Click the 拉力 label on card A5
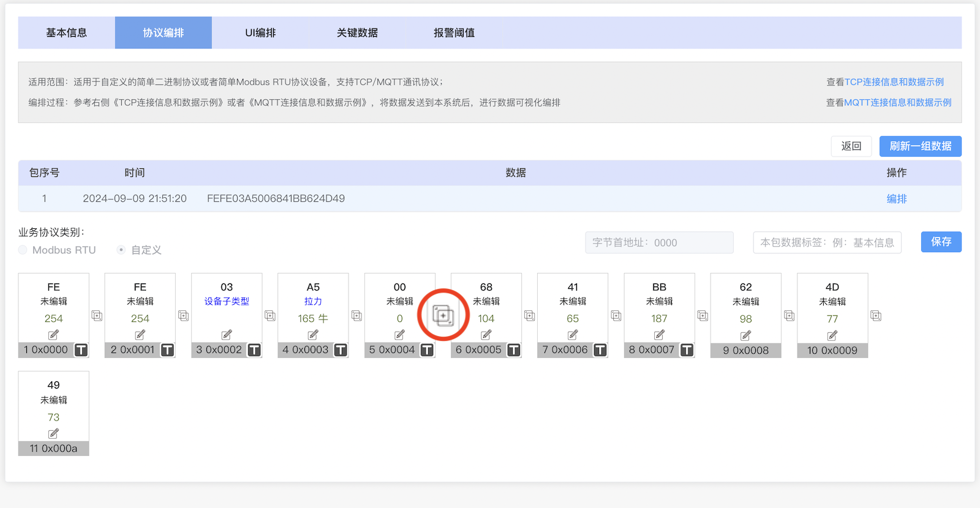 pyautogui.click(x=313, y=301)
